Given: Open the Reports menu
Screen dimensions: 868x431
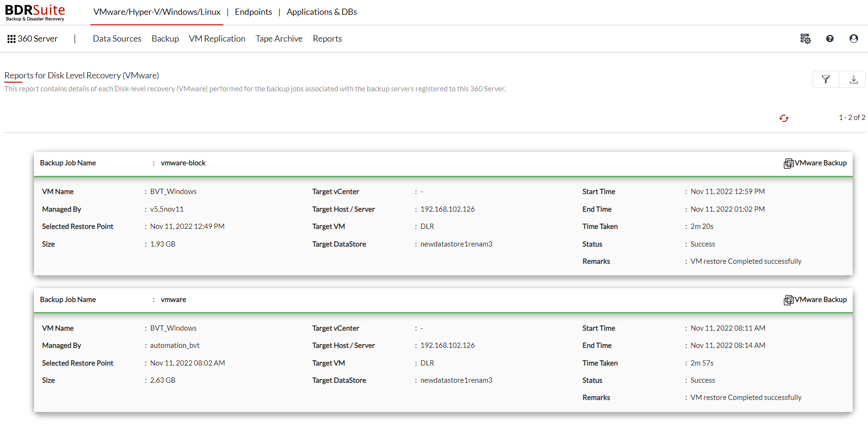Looking at the screenshot, I should click(x=327, y=39).
